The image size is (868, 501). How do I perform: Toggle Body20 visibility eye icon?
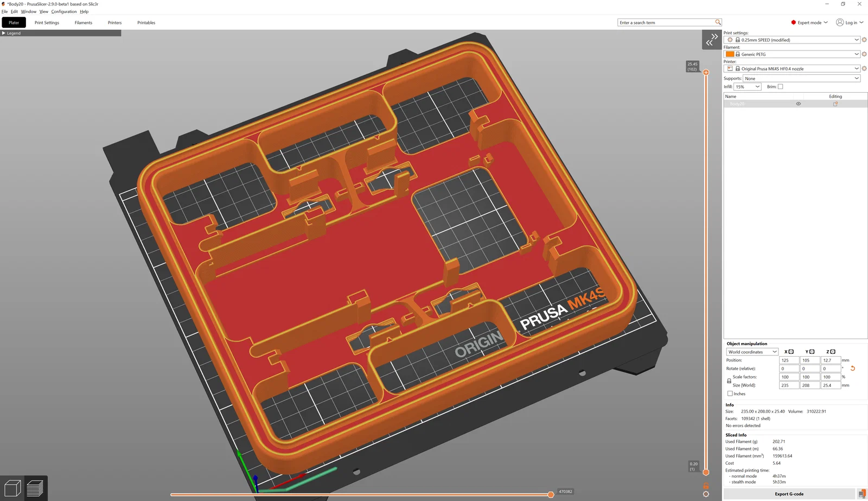click(799, 104)
